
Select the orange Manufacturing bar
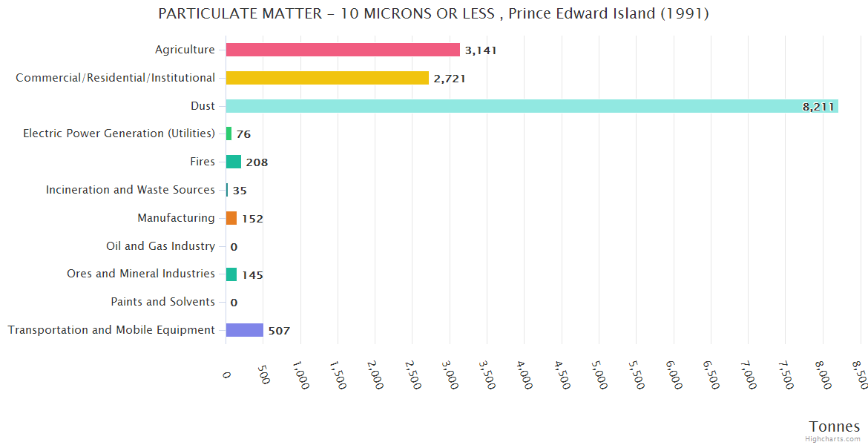[231, 218]
